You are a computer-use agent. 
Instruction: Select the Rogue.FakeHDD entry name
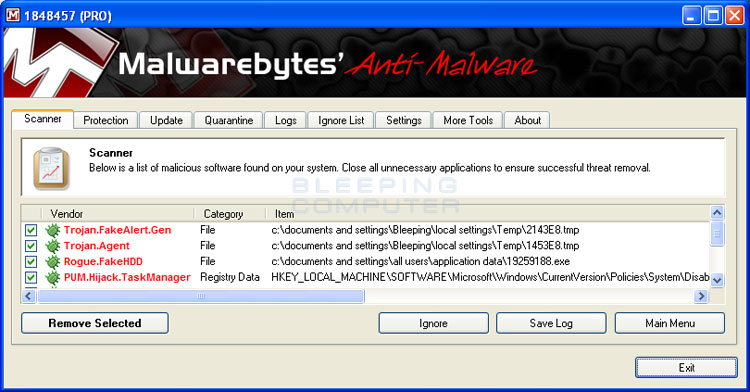[x=103, y=262]
